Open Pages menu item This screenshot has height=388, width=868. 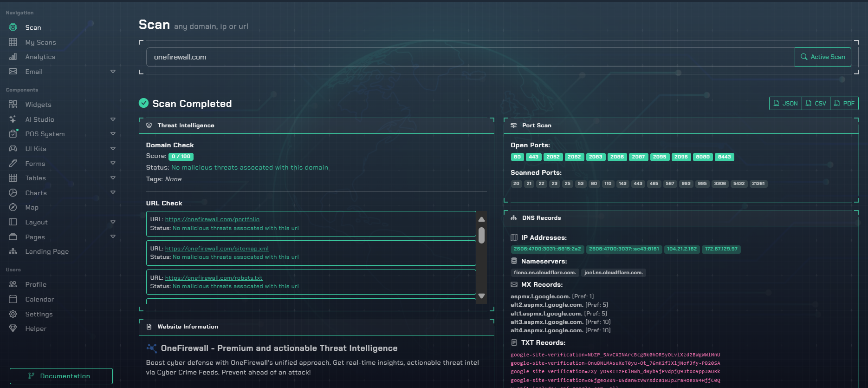(62, 237)
